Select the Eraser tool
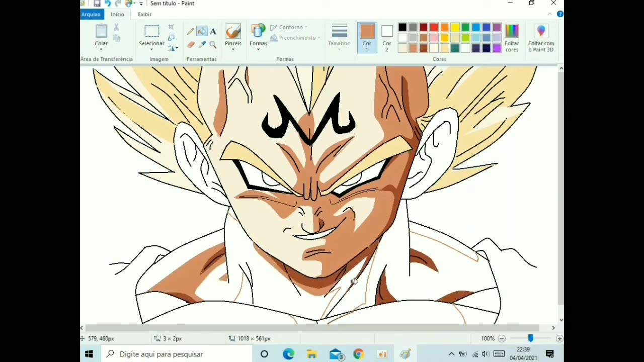 (191, 45)
